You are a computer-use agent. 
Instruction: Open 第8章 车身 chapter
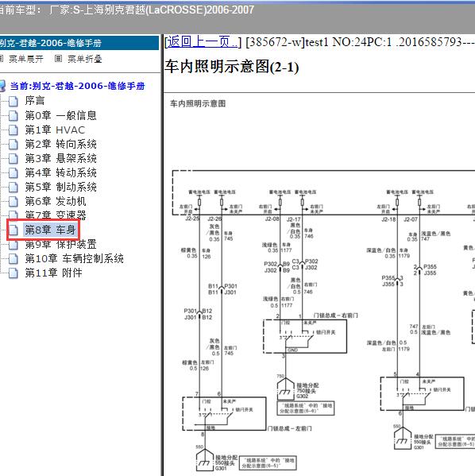[x=50, y=230]
